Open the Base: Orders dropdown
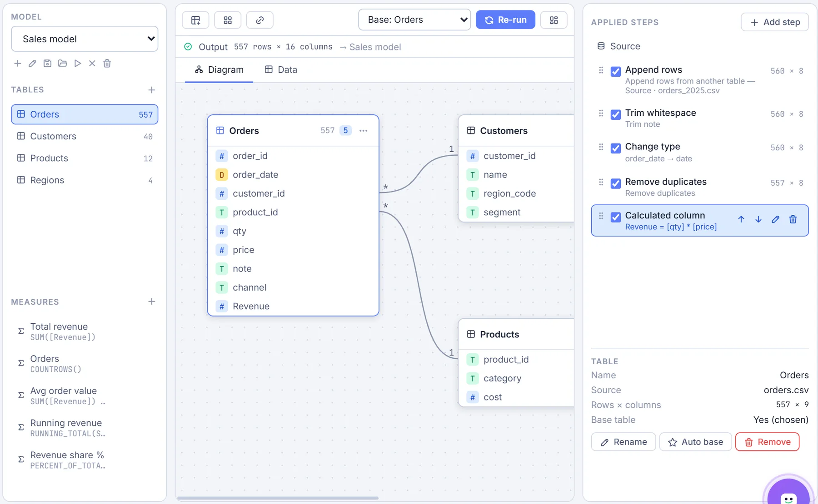 [x=414, y=20]
